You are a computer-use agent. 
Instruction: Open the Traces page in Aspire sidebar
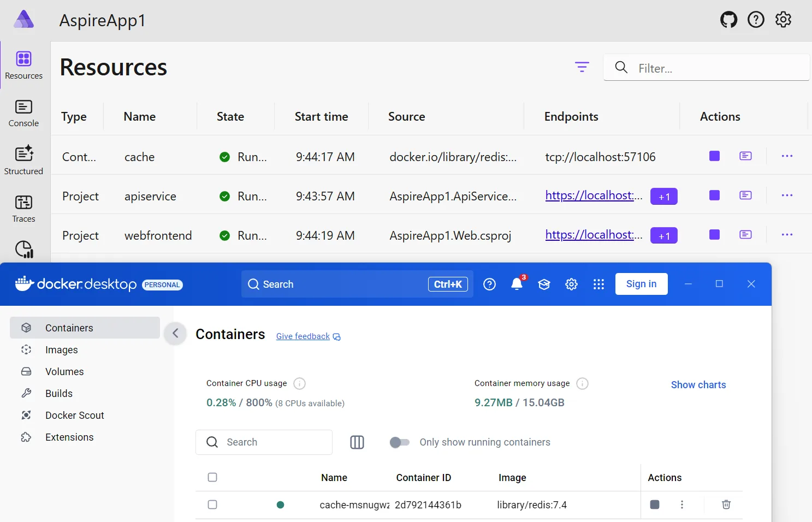(x=23, y=208)
